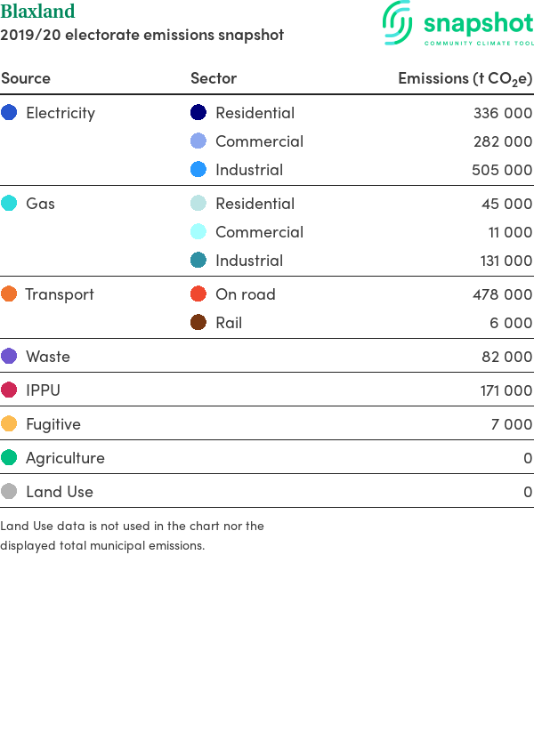534x756 pixels.
Task: Click the Sector column header
Action: click(x=214, y=78)
